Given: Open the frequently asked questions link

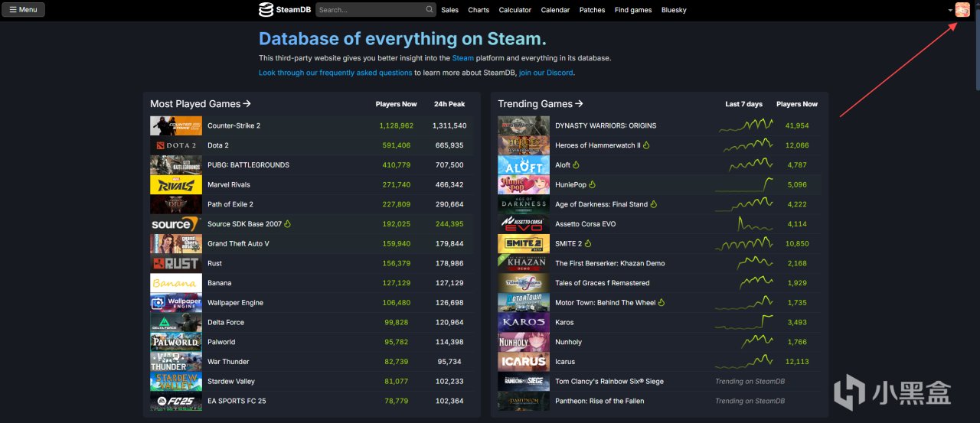Looking at the screenshot, I should point(335,73).
